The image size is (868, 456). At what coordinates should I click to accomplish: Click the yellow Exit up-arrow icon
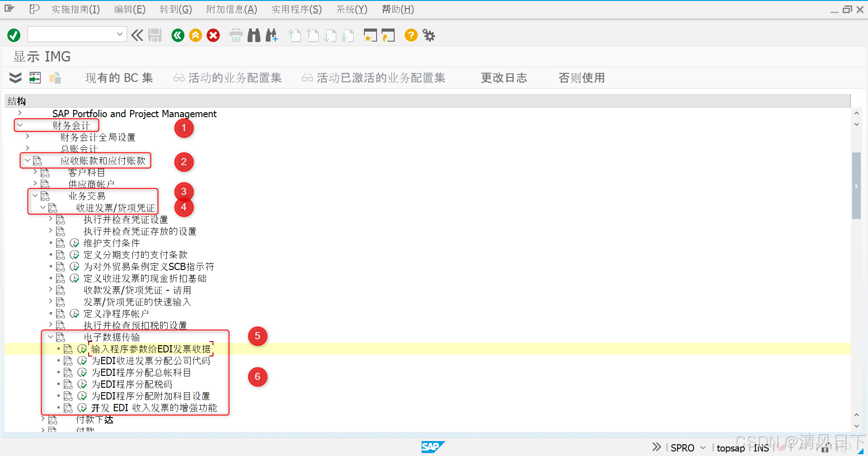point(196,35)
